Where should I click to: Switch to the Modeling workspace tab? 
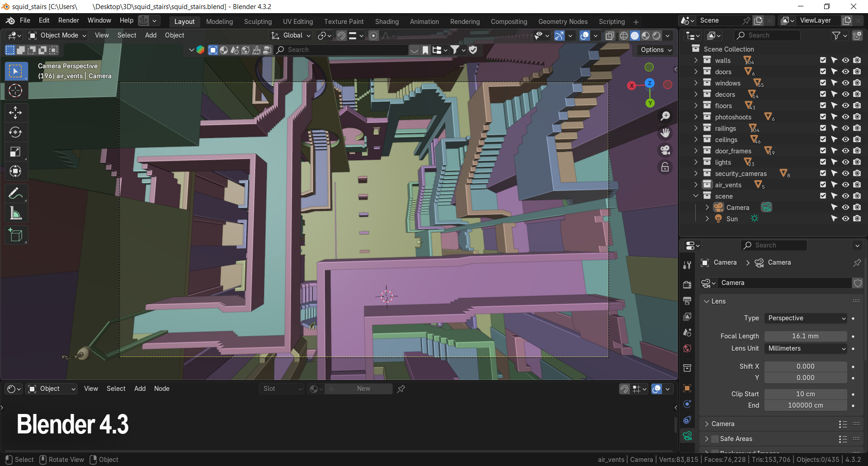coord(219,22)
